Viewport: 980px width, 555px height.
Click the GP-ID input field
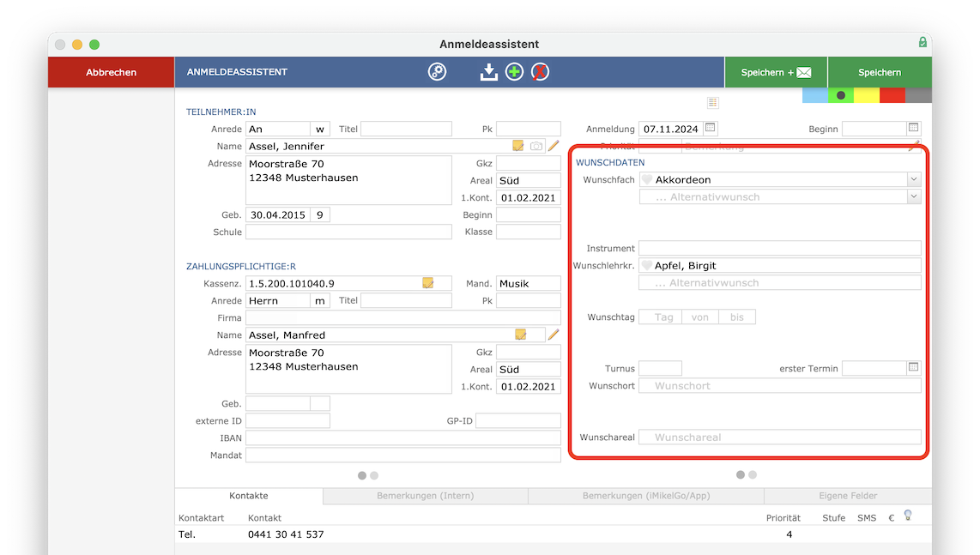518,420
